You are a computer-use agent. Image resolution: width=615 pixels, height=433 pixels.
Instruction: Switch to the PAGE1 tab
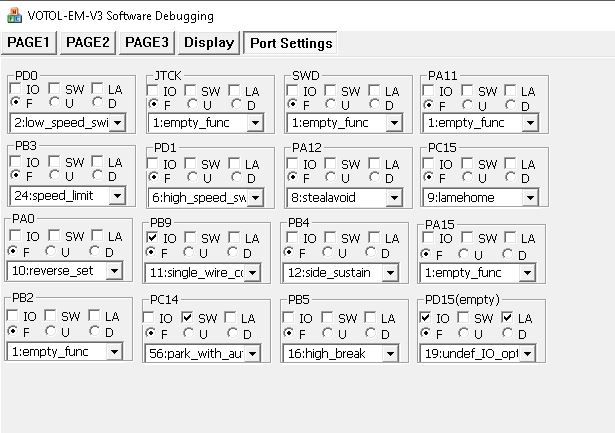(x=28, y=42)
